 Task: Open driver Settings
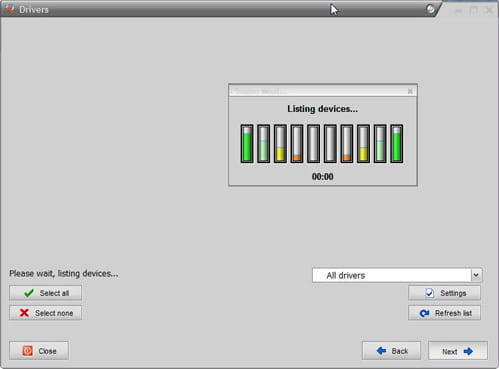(444, 293)
